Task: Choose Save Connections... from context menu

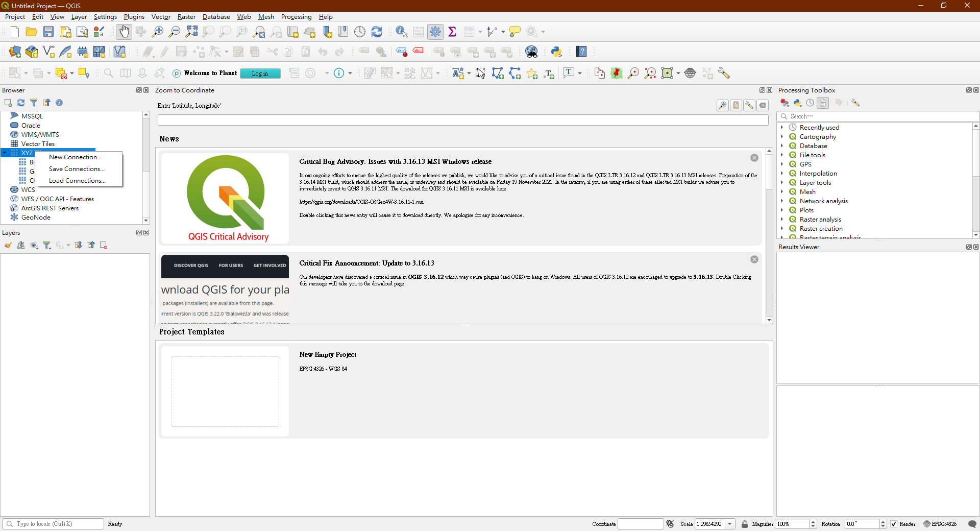Action: (79, 169)
